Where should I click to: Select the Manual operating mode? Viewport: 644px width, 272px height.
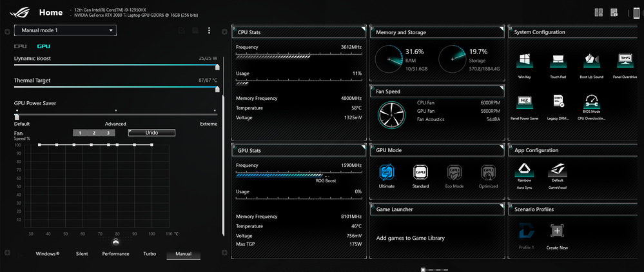coord(184,255)
